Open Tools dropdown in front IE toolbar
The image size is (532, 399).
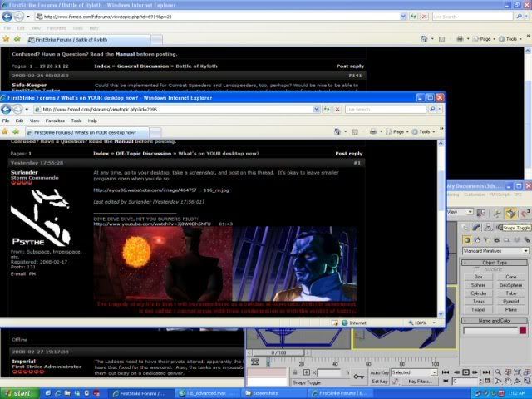coord(423,131)
